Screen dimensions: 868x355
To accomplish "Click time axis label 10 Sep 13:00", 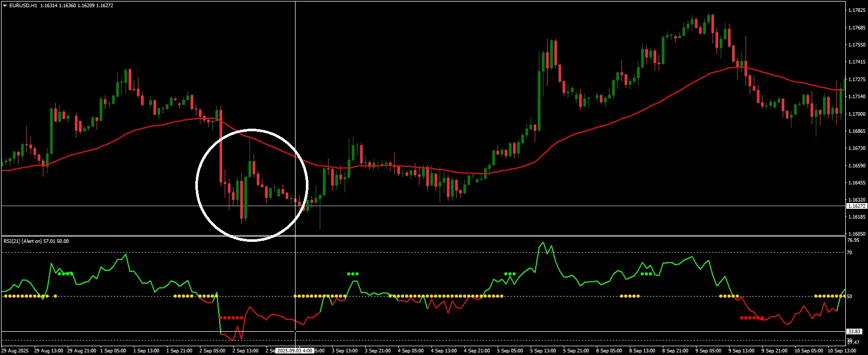I will coord(842,351).
